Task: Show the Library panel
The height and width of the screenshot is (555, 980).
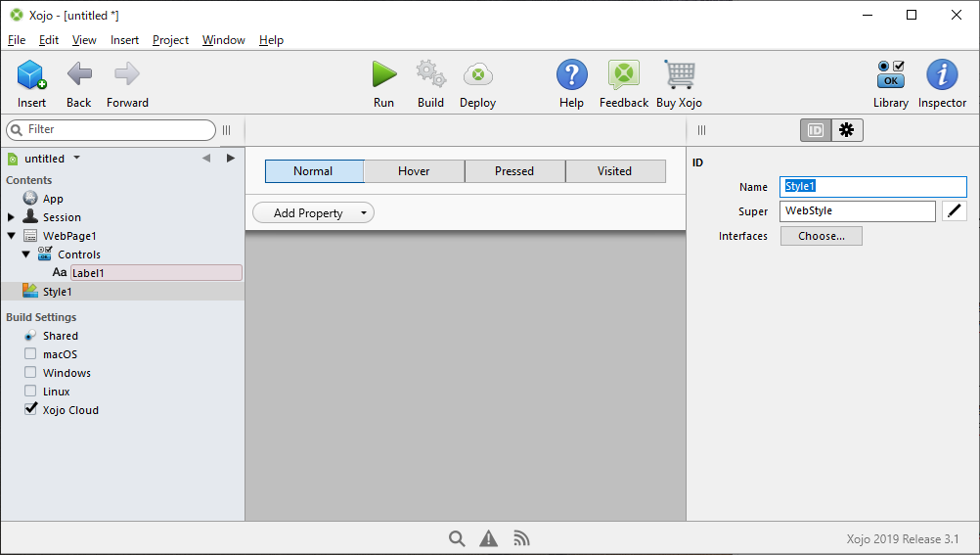Action: (x=891, y=74)
